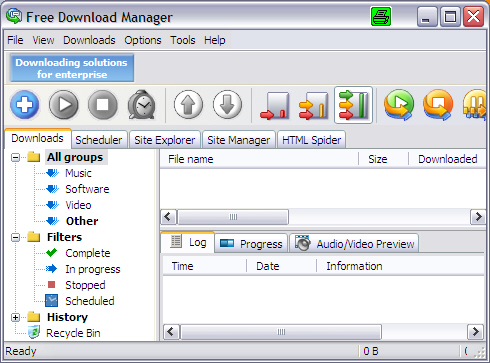
Task: Select the Downloads tab
Action: pos(38,138)
